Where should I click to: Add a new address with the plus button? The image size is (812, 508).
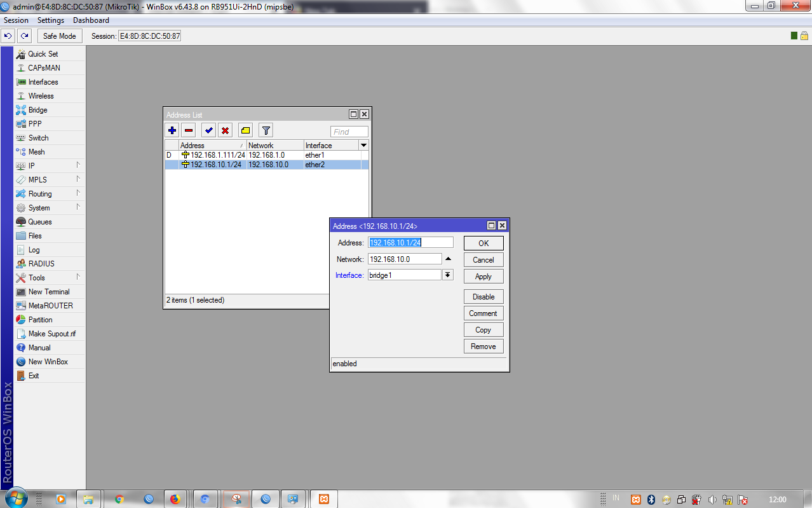pos(172,130)
